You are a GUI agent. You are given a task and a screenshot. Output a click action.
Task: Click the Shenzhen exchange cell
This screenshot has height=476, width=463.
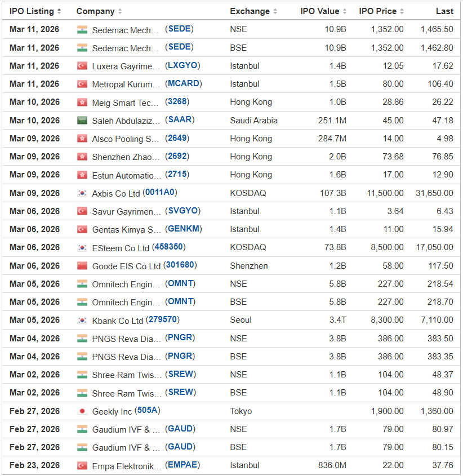point(249,266)
